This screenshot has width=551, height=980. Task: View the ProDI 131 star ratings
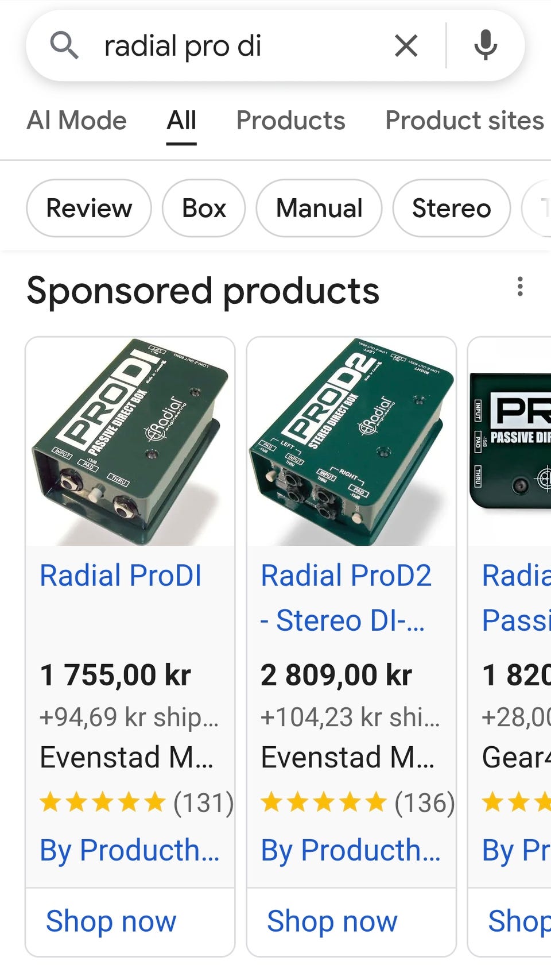click(137, 802)
